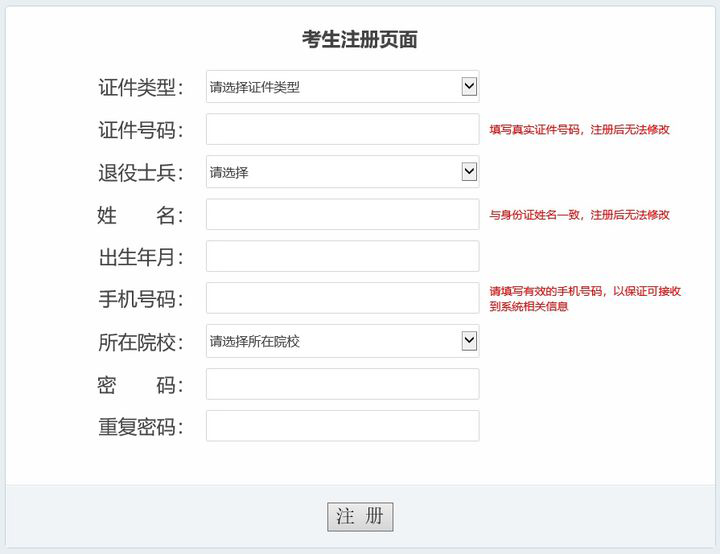Click the 密码 input field
This screenshot has height=554, width=720.
pyautogui.click(x=342, y=384)
